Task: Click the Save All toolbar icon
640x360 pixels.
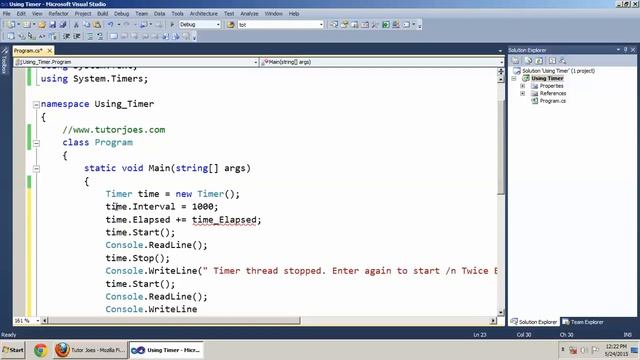Action: click(x=63, y=25)
